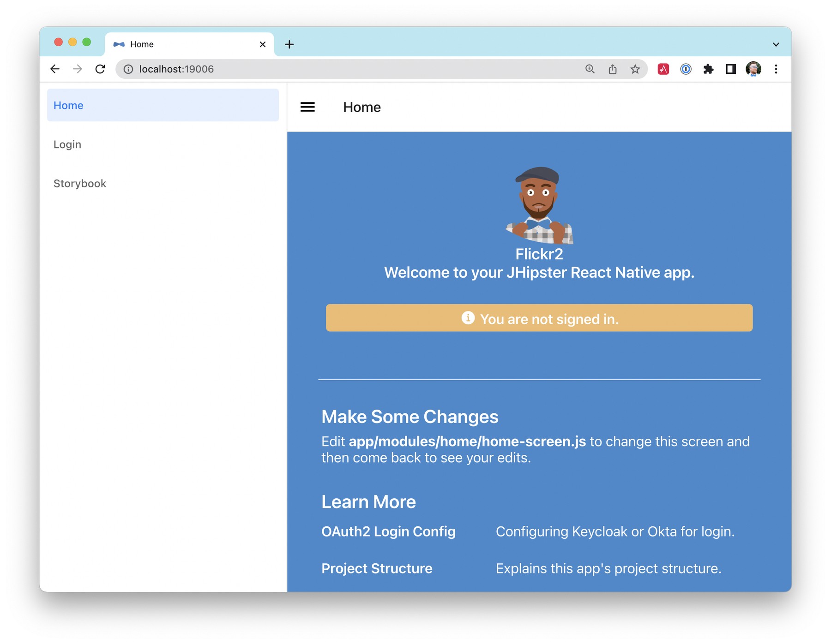This screenshot has width=831, height=644.
Task: Click the Make Some Changes heading
Action: click(x=410, y=417)
